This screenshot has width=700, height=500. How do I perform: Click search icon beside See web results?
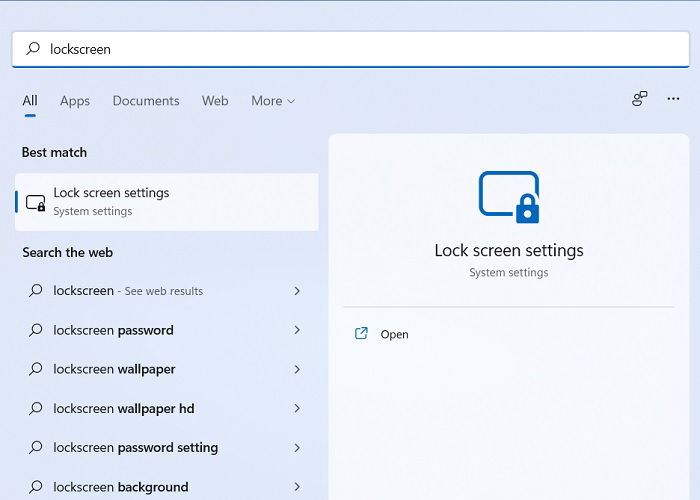36,291
